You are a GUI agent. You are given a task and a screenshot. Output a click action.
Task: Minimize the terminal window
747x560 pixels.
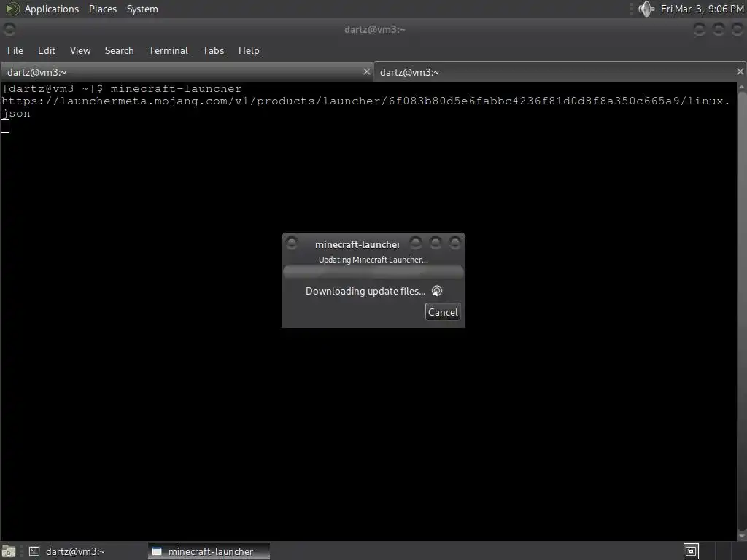[x=700, y=29]
